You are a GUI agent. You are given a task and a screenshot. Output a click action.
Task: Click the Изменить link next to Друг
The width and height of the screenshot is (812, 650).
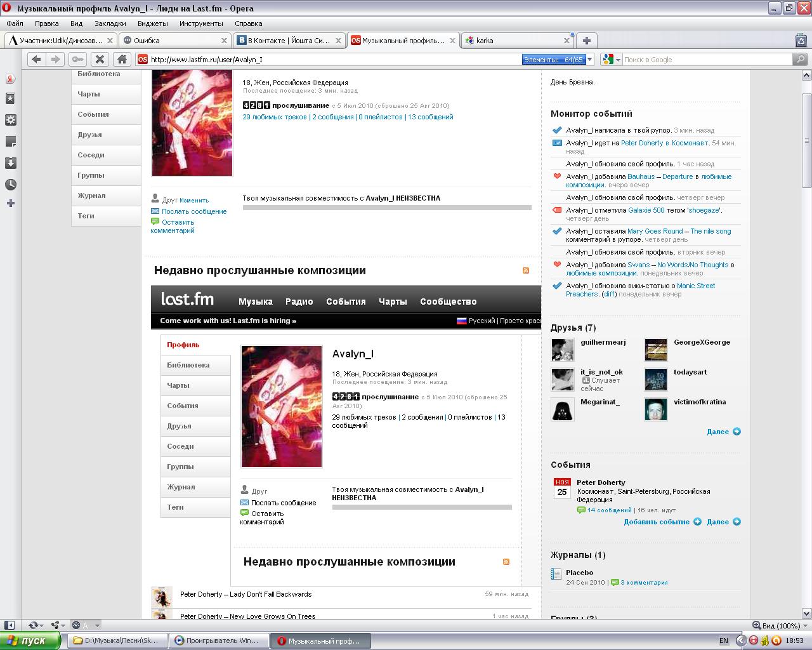194,200
